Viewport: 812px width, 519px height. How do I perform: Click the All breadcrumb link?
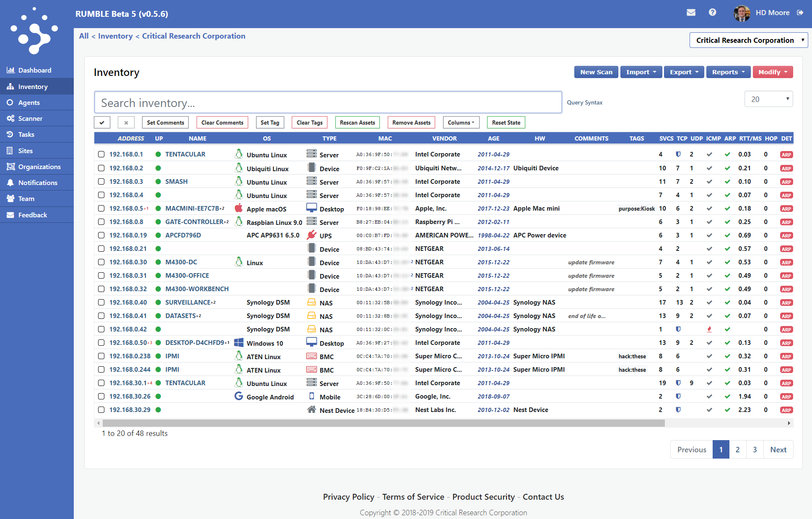[84, 36]
